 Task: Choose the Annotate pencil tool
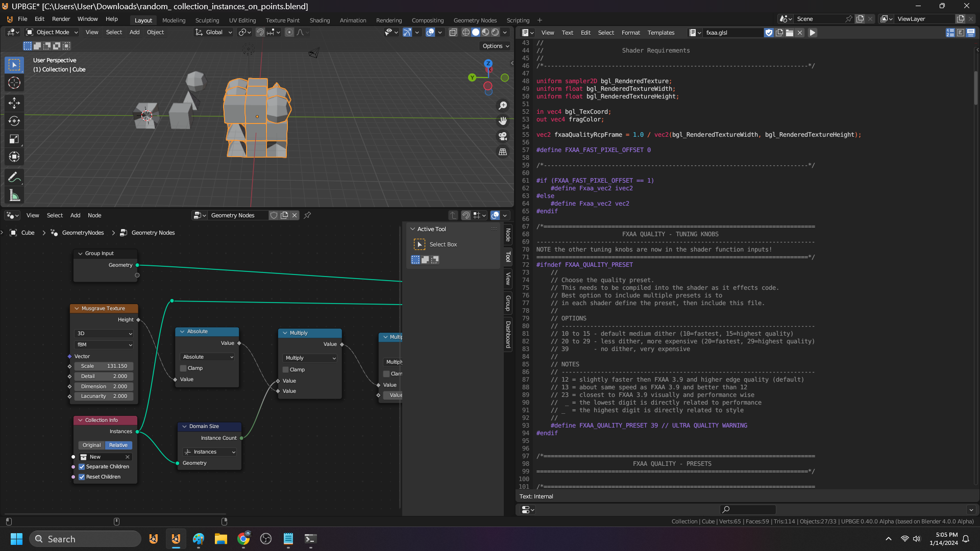tap(14, 178)
